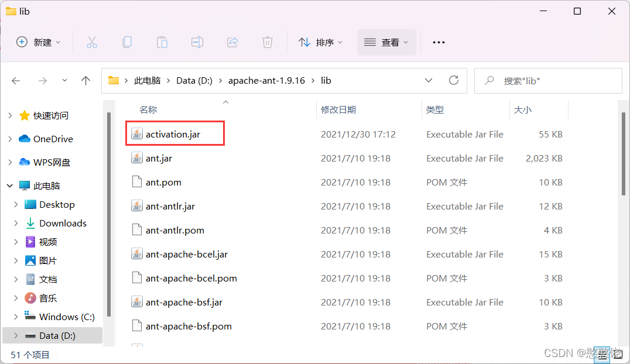Click the ant-antlr.pom file icon
The image size is (630, 364).
coord(137,230)
